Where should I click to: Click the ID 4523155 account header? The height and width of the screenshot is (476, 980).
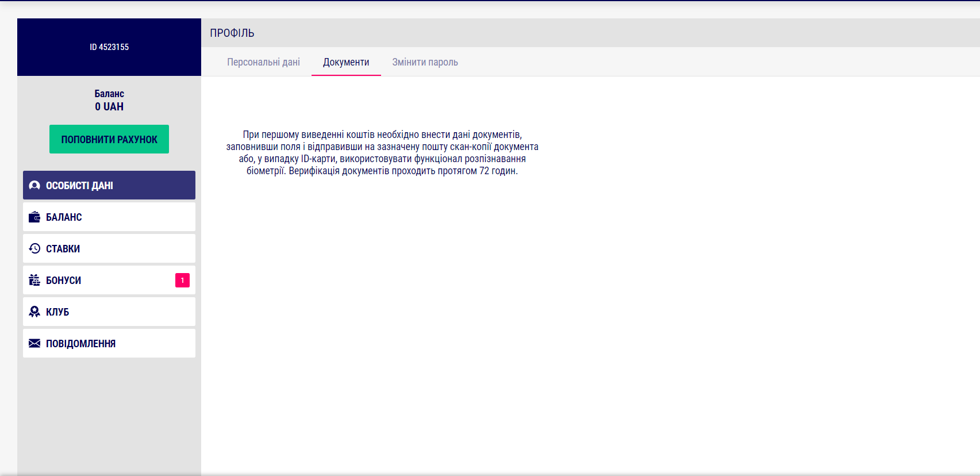[109, 47]
